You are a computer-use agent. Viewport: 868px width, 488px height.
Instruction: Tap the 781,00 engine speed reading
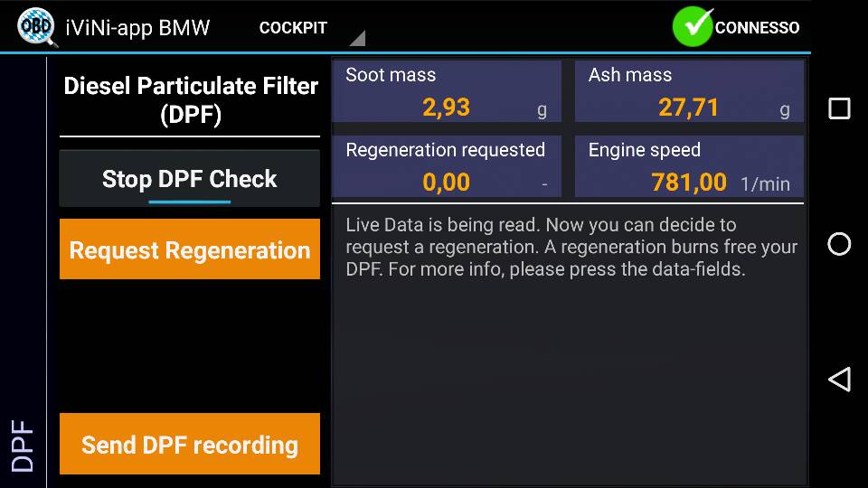[689, 182]
